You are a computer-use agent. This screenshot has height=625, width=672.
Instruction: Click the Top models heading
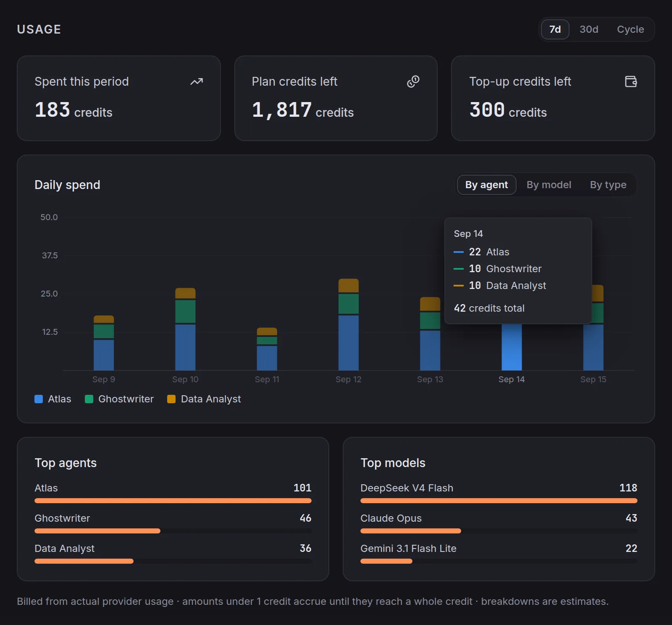tap(393, 463)
